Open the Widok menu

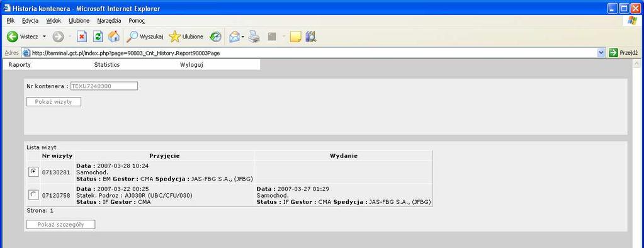pyautogui.click(x=54, y=21)
